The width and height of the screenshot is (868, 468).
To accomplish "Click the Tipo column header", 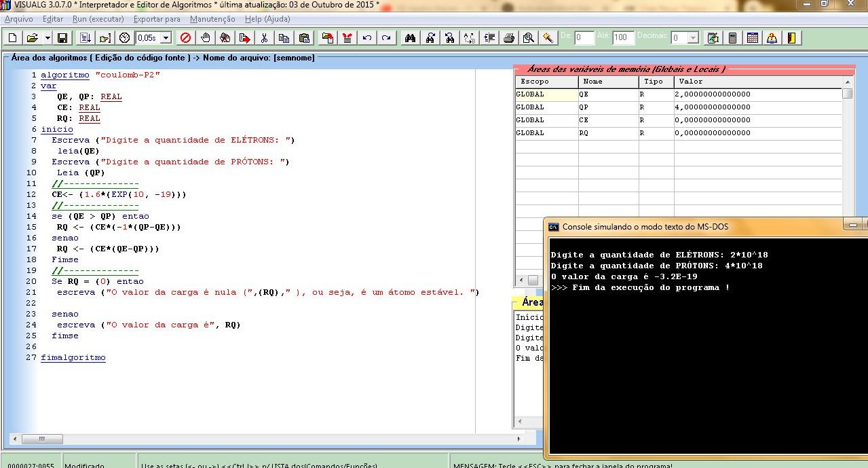I will point(656,82).
